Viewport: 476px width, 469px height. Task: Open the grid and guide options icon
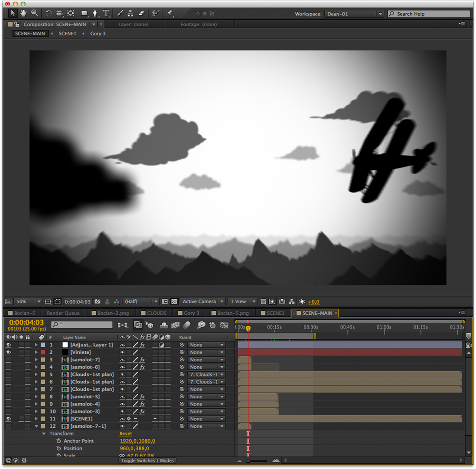48,302
